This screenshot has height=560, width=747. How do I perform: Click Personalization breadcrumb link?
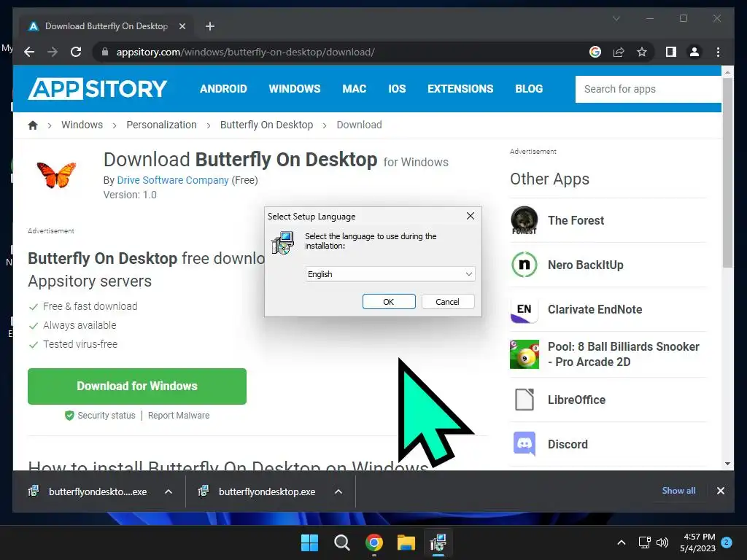click(161, 125)
